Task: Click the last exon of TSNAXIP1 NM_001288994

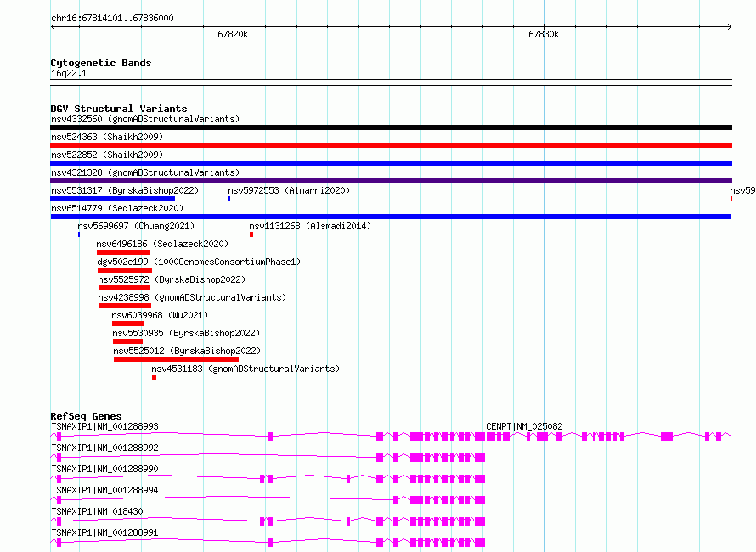Action: [480, 500]
